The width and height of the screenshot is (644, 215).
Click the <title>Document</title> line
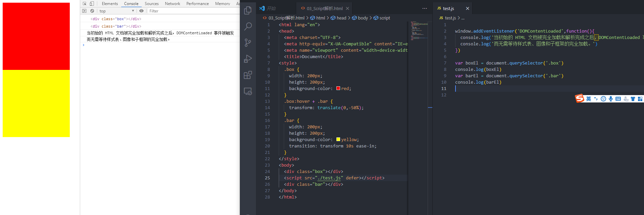click(x=314, y=57)
